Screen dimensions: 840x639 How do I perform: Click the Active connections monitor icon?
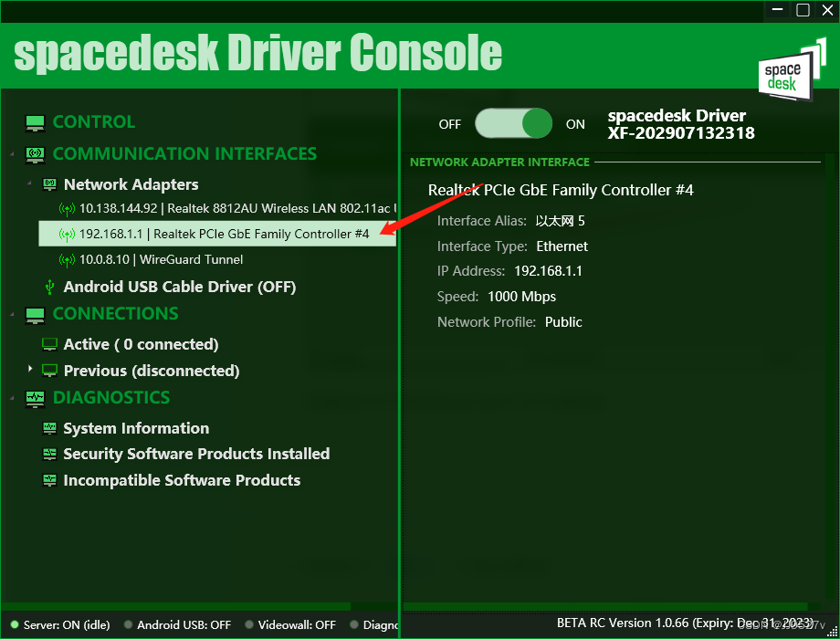pos(50,344)
